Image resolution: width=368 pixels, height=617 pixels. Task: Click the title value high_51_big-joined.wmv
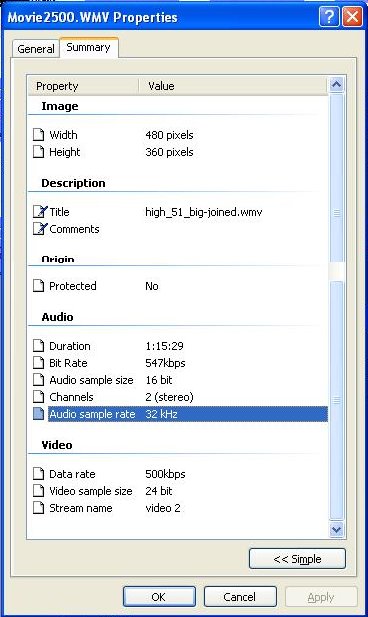click(203, 212)
